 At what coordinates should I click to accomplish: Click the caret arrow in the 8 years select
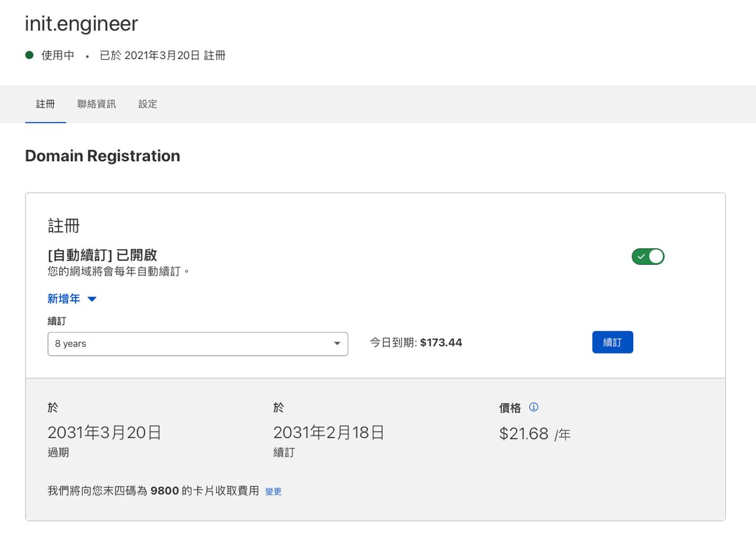point(337,343)
